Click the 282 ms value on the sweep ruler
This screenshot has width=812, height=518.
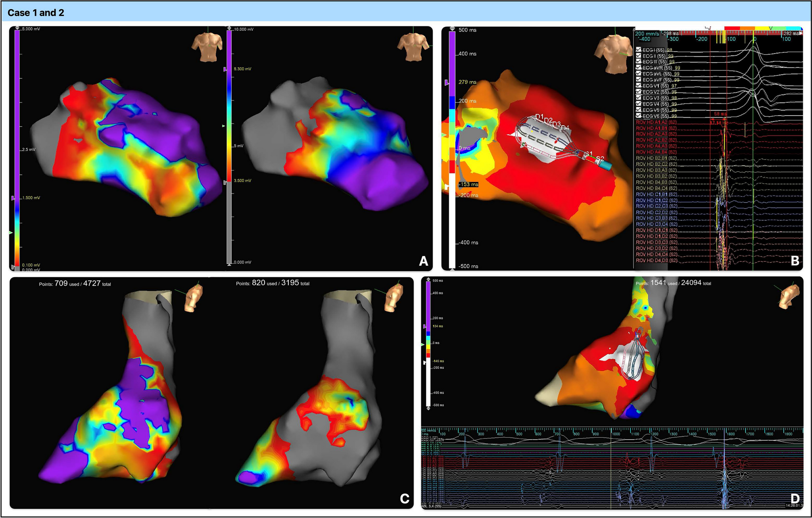(790, 34)
